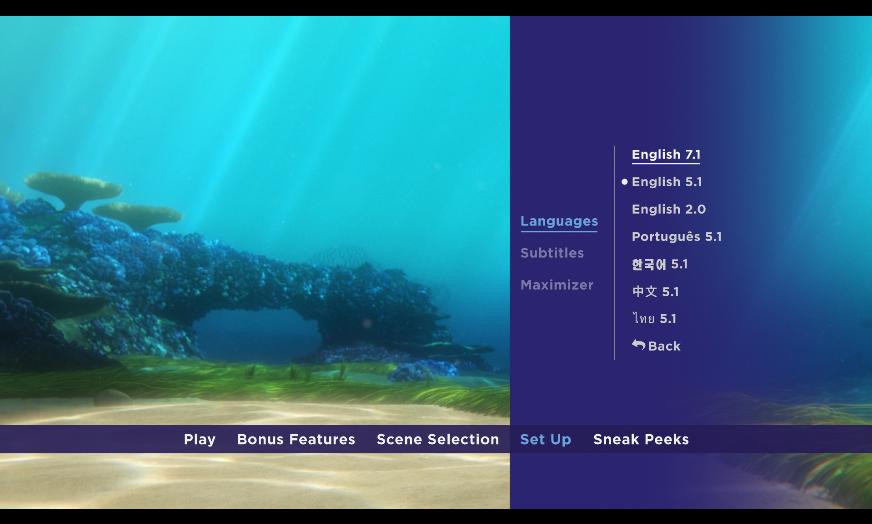Open Scene Selection

pos(438,439)
